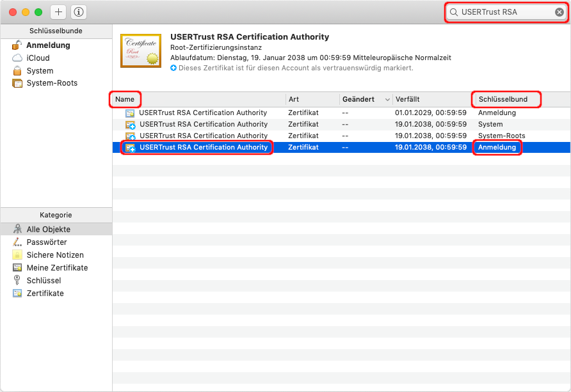This screenshot has width=571, height=392.
Task: Click the certificate icon of the 2029 row
Action: click(x=130, y=113)
